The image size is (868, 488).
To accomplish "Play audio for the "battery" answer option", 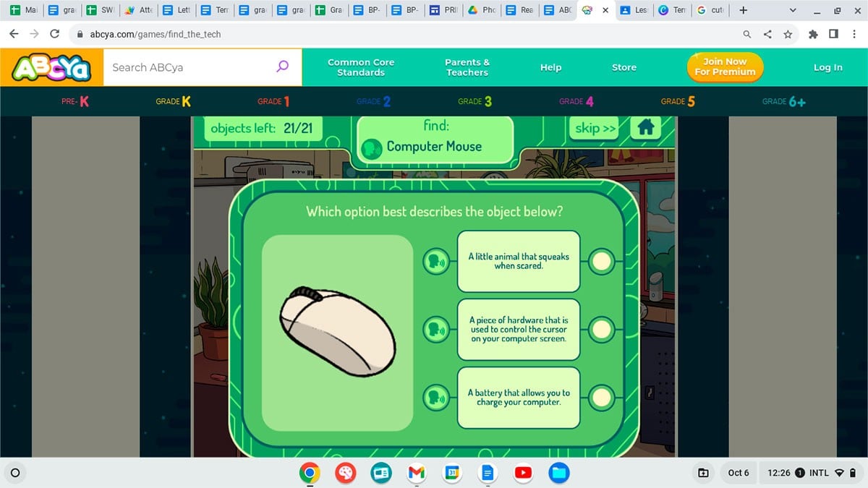I will (x=435, y=396).
